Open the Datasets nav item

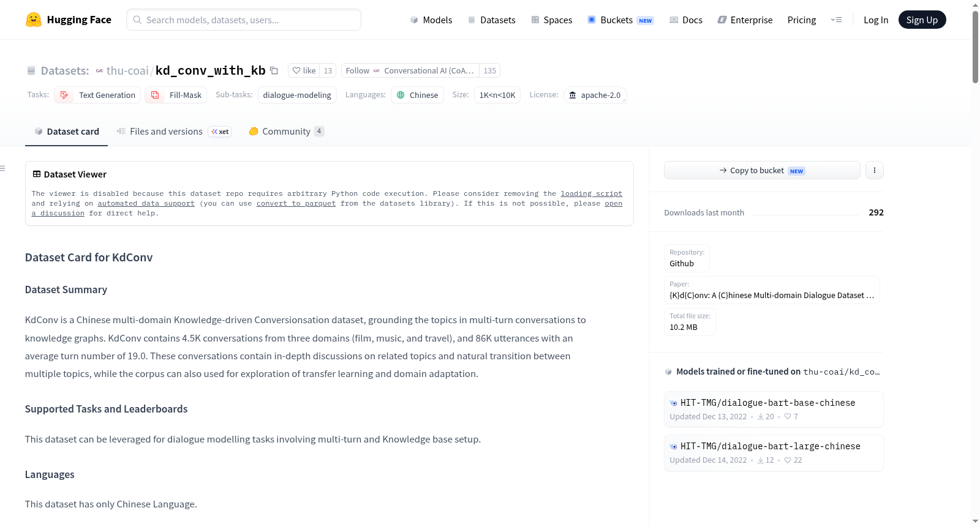(491, 20)
